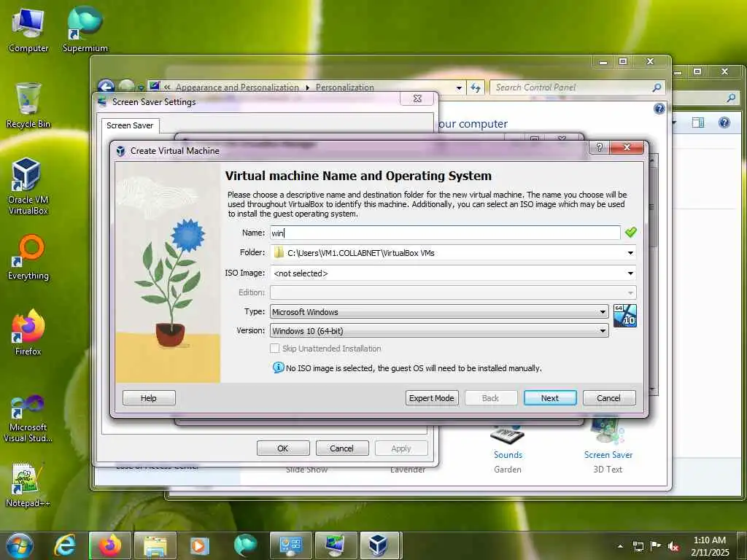Viewport: 747px width, 560px height.
Task: Click the disabled Back button
Action: (x=491, y=398)
